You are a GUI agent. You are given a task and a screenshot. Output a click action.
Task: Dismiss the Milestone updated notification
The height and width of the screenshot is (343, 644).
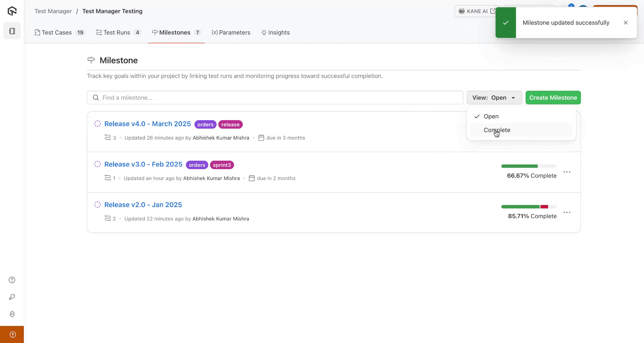tap(626, 23)
